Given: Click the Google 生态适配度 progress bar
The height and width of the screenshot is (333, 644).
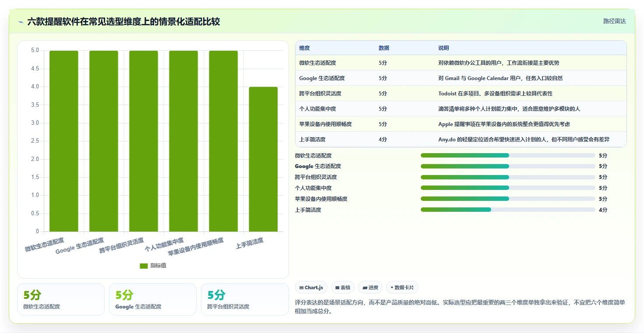Looking at the screenshot, I should tap(508, 166).
